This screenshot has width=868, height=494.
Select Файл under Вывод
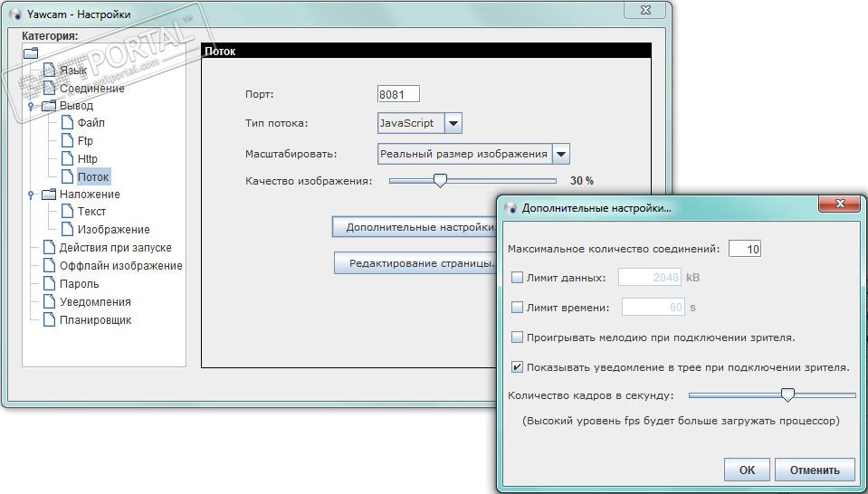click(91, 123)
